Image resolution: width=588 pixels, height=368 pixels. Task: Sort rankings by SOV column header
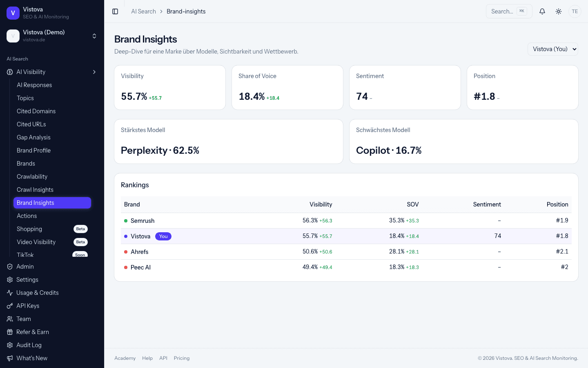point(413,204)
